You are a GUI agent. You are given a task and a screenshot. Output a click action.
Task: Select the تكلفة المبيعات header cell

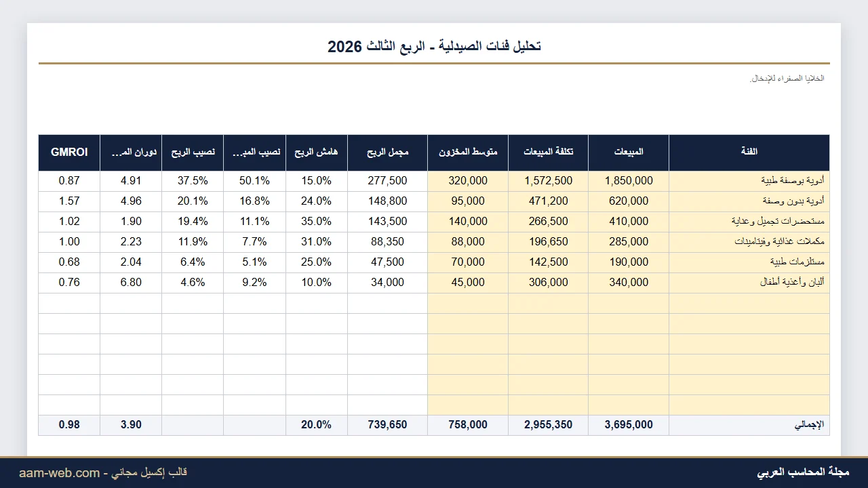pyautogui.click(x=549, y=152)
